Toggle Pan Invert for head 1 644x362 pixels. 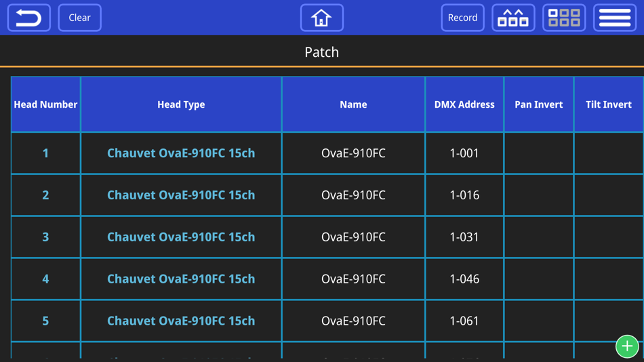click(x=539, y=153)
